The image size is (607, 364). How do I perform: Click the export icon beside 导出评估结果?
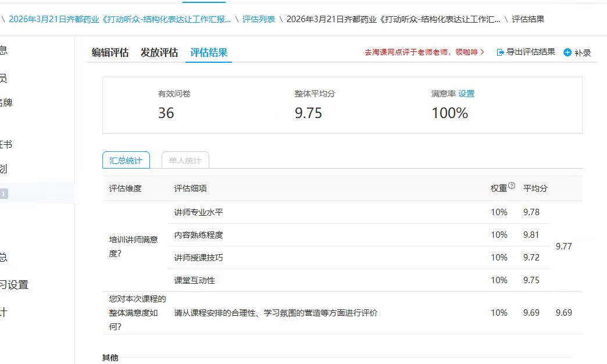coord(500,52)
